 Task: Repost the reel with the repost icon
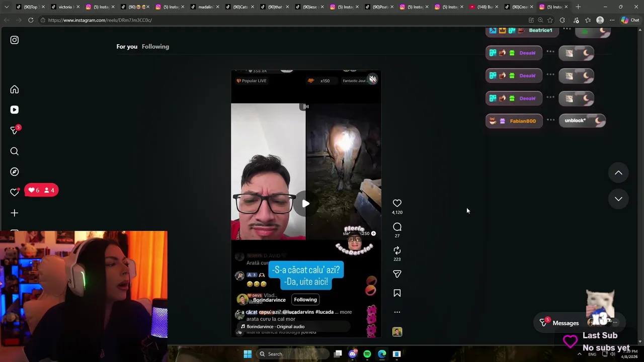(x=397, y=250)
